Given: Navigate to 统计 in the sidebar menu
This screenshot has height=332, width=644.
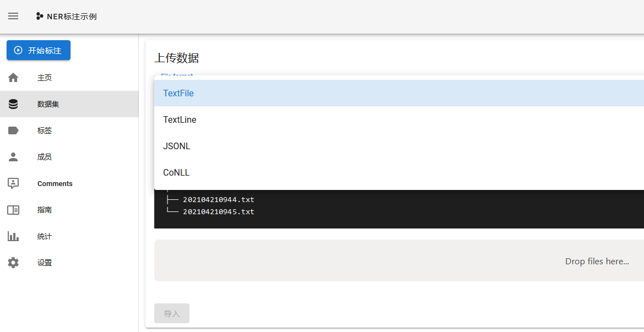Looking at the screenshot, I should 44,236.
